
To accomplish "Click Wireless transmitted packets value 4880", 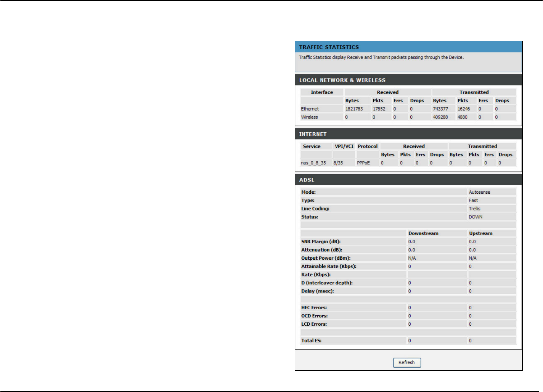I will tap(462, 117).
